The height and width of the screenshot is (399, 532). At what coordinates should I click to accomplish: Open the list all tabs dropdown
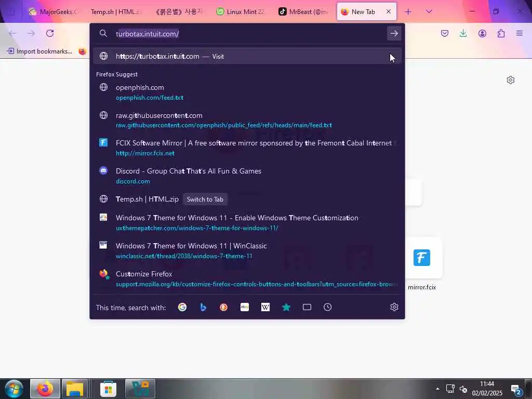click(x=429, y=11)
